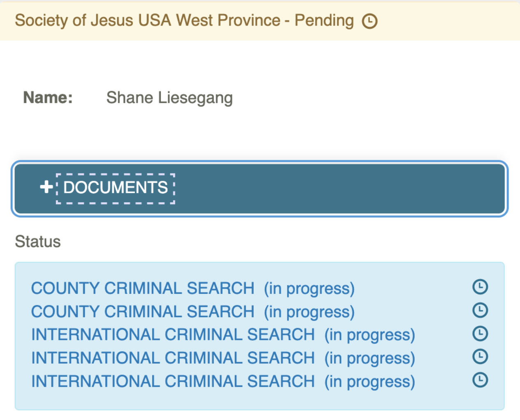Click empty right side of Documents bar

350,188
